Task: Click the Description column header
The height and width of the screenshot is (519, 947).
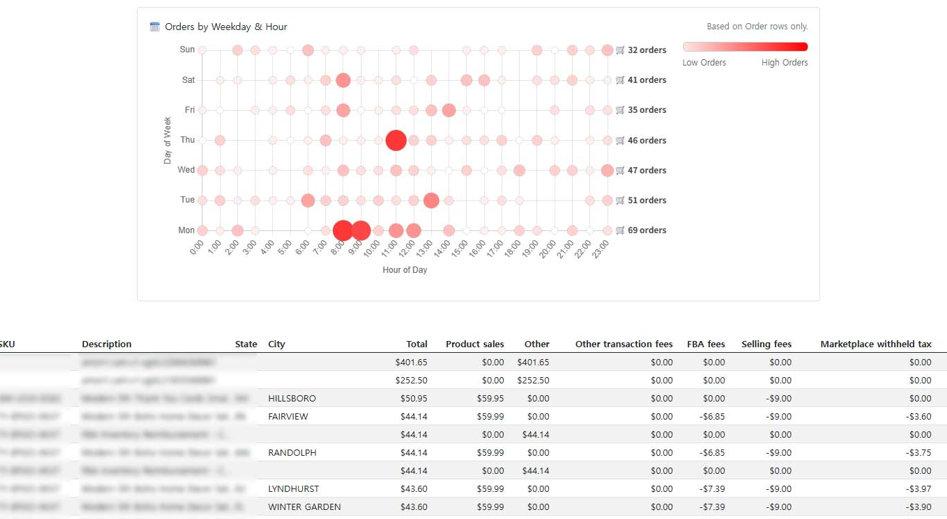Action: (107, 344)
